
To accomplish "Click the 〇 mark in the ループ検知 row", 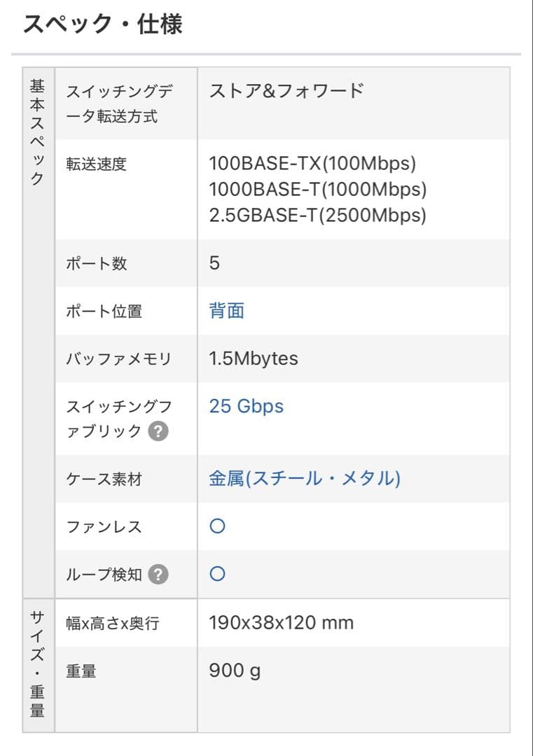I will (217, 573).
